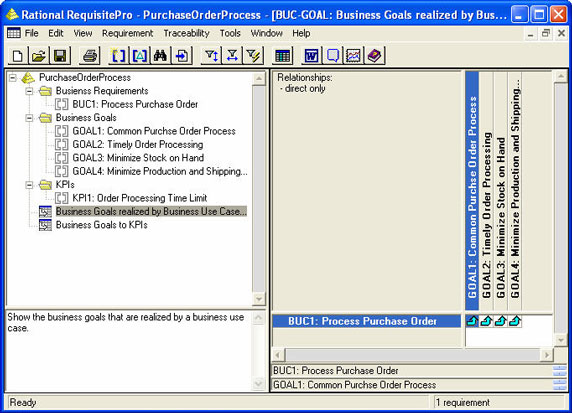The height and width of the screenshot is (413, 572).
Task: Open the Help menu
Action: (x=301, y=33)
